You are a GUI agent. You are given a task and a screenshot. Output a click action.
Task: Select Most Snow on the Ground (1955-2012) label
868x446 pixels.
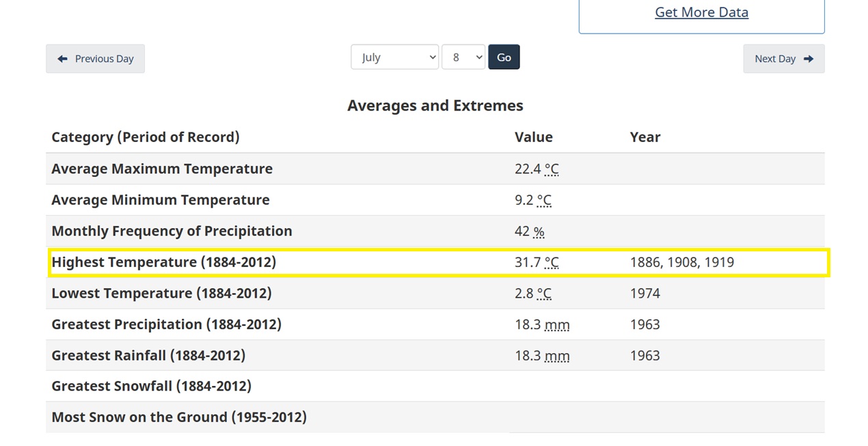click(179, 417)
